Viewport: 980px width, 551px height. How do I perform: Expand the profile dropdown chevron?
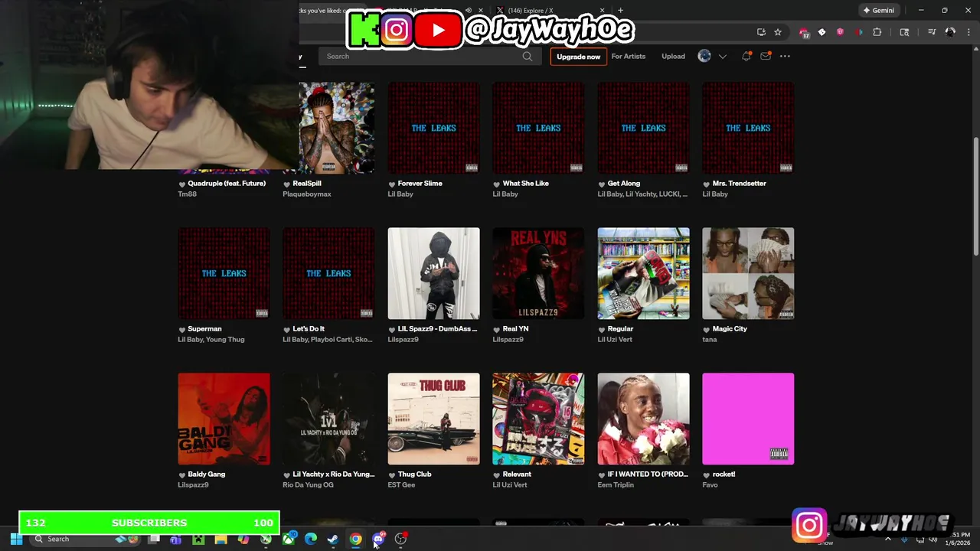(x=722, y=56)
